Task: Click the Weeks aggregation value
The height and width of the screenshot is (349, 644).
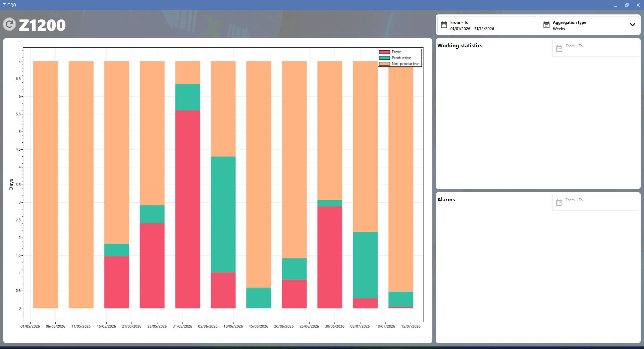Action: tap(559, 29)
